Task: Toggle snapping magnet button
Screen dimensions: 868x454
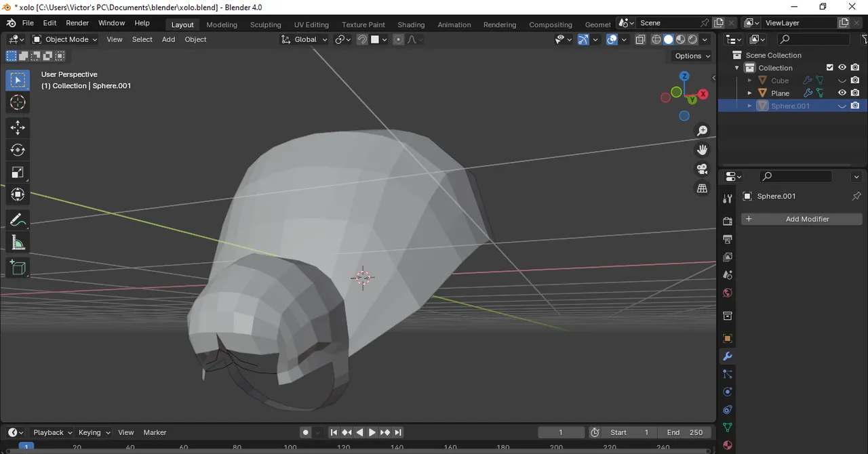Action: 362,39
